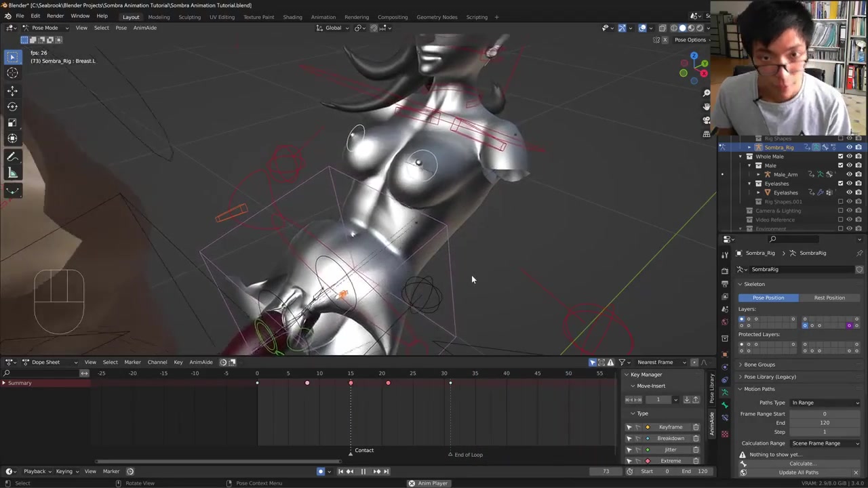The image size is (868, 488).
Task: Hide Male_Arm using its eye icon
Action: (849, 174)
